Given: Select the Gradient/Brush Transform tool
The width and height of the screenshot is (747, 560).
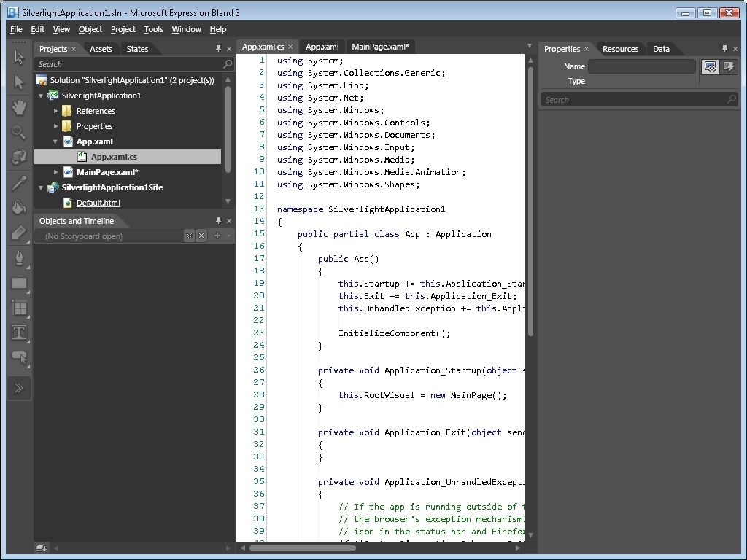Looking at the screenshot, I should pos(19,233).
